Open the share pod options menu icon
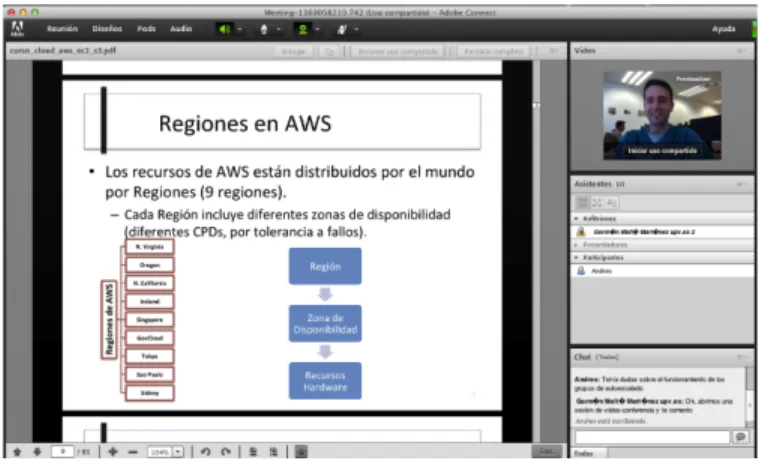This screenshot has height=464, width=759. point(553,51)
